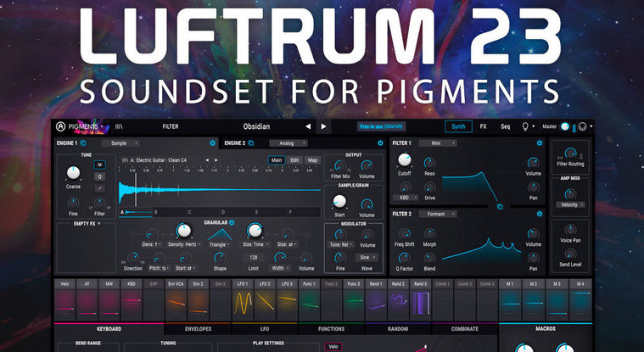This screenshot has height=352, width=644.
Task: Click the filter link icon between Filter 1 and 2
Action: pos(500,207)
